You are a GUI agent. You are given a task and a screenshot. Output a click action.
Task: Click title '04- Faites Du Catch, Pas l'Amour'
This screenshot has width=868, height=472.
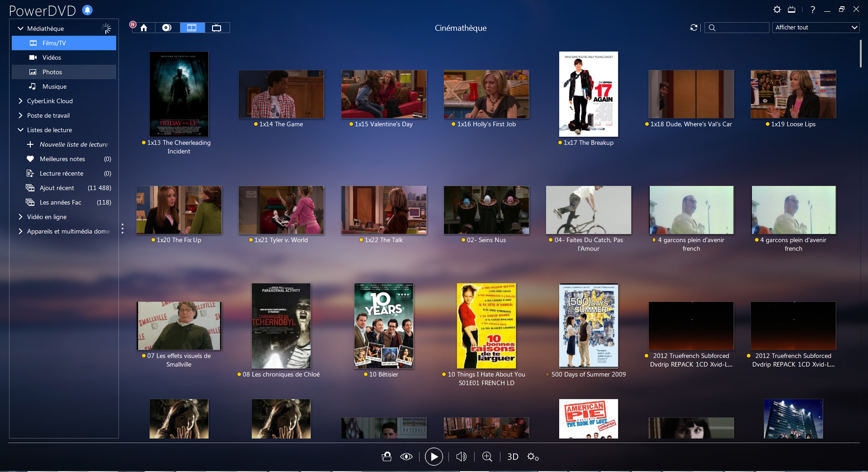(589, 244)
